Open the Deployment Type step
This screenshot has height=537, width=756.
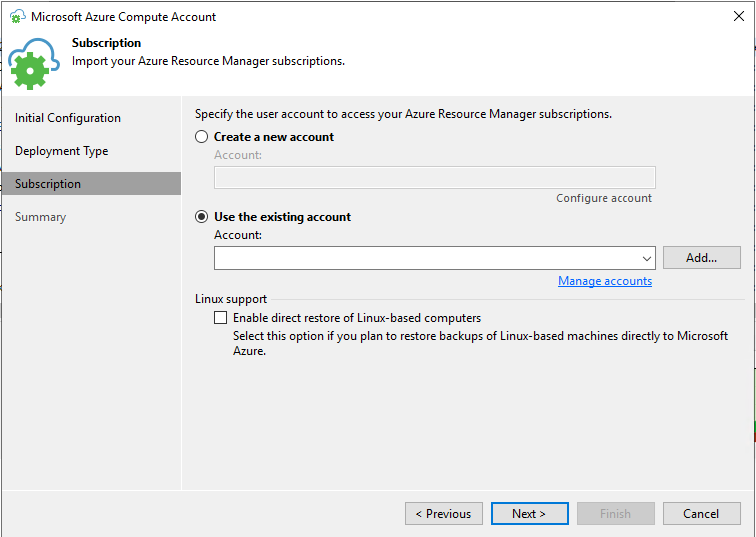62,151
